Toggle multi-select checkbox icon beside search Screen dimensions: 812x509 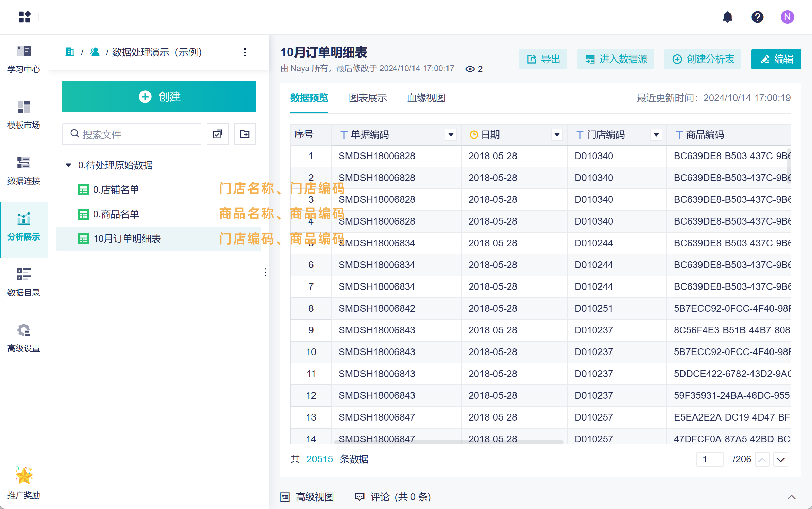218,134
